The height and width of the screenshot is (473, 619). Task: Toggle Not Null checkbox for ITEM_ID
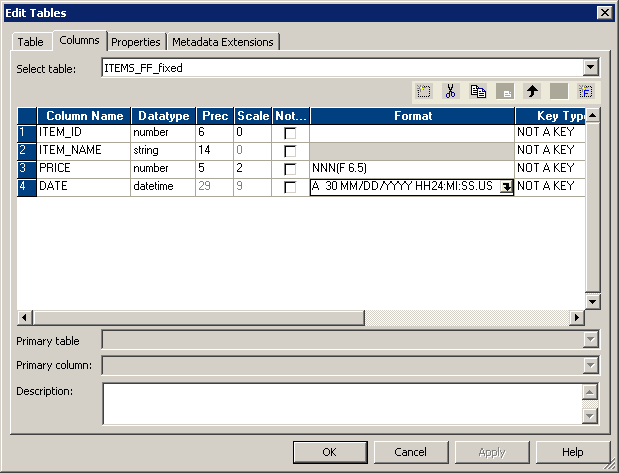(x=290, y=133)
